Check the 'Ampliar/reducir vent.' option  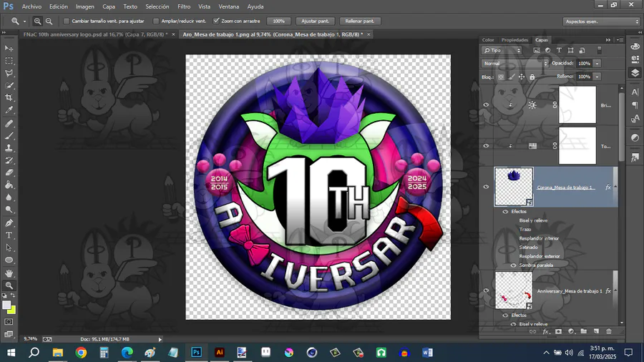(156, 21)
